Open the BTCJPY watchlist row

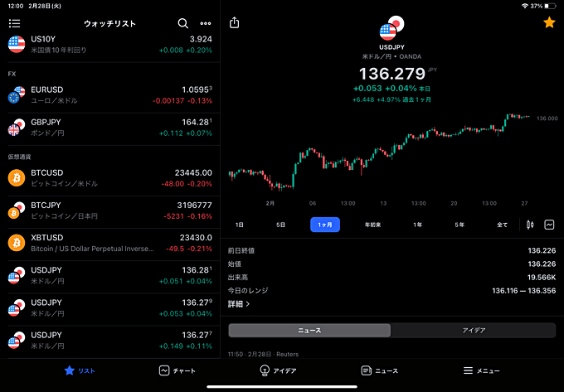pyautogui.click(x=110, y=211)
